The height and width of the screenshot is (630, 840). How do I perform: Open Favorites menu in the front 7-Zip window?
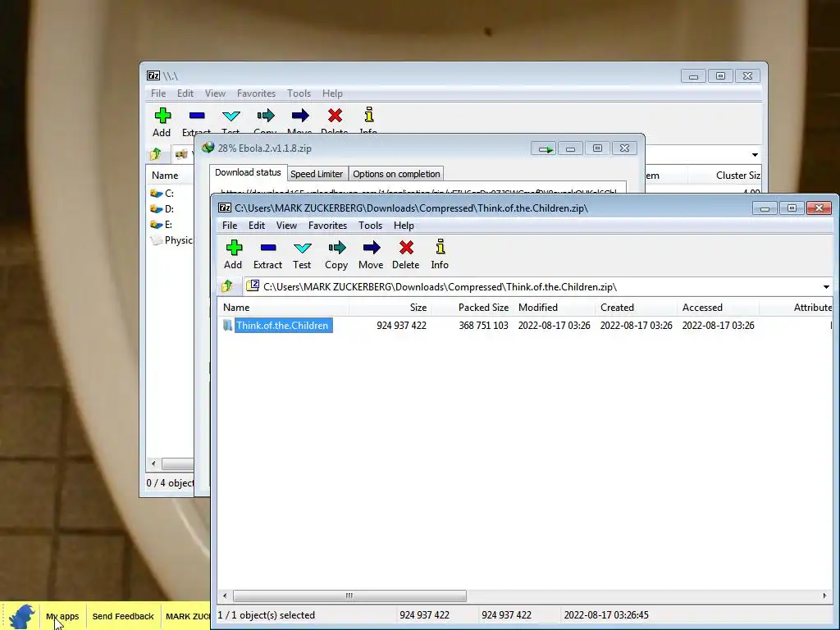[328, 226]
